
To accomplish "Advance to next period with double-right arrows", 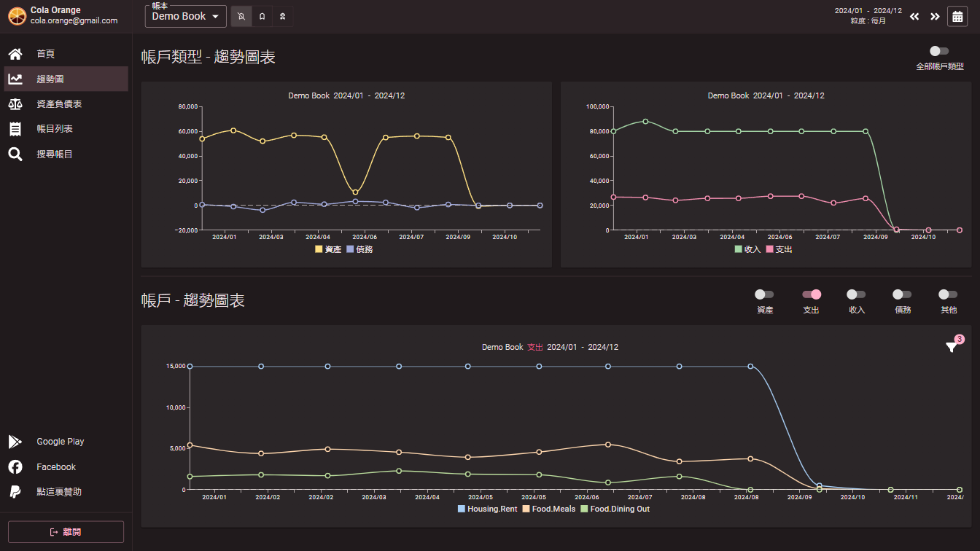I will [x=935, y=16].
